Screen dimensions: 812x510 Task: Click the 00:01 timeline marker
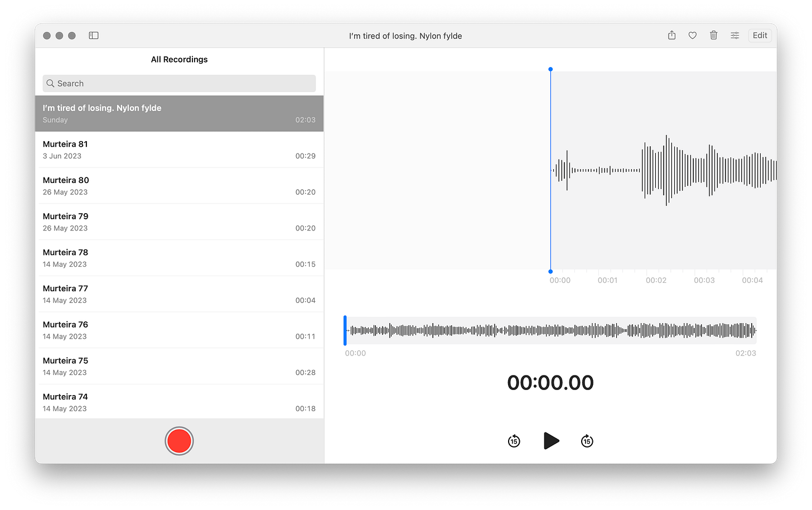(x=607, y=280)
